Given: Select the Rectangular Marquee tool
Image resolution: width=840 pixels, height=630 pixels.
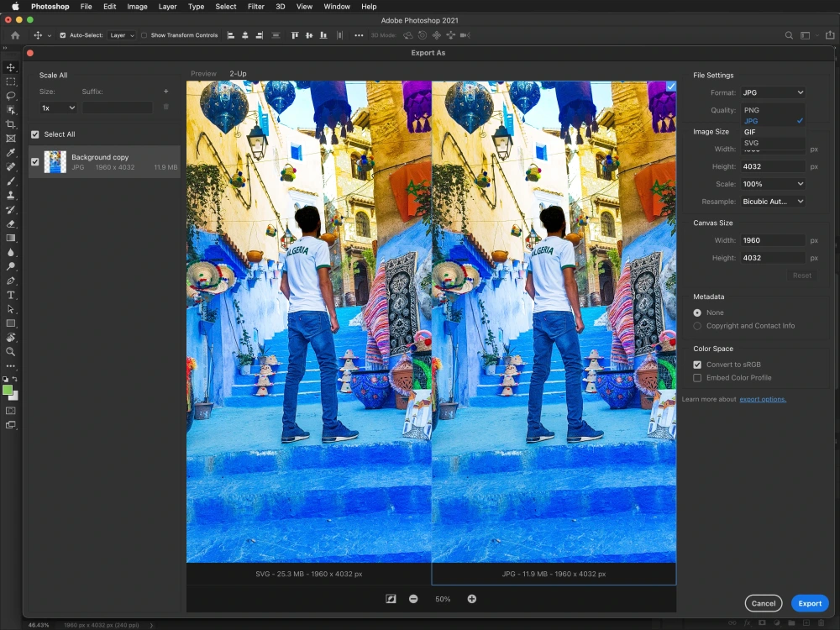Looking at the screenshot, I should [x=11, y=81].
